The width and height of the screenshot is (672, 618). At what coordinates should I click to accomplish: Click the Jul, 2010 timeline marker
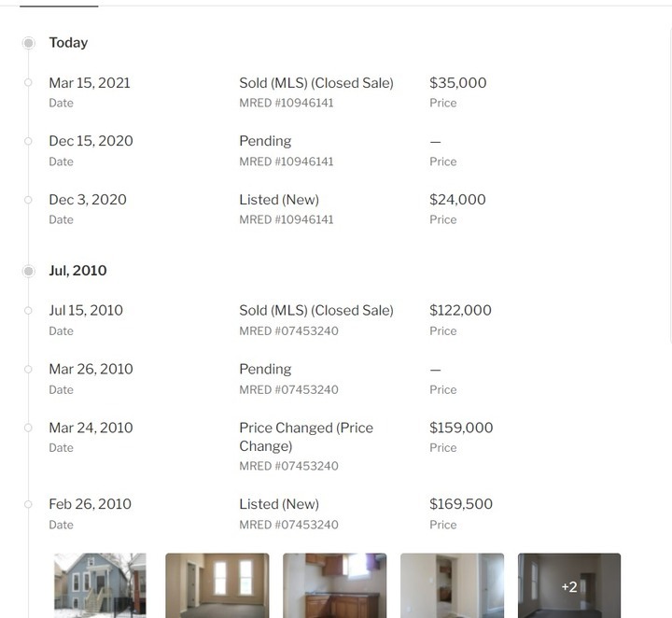click(x=29, y=271)
